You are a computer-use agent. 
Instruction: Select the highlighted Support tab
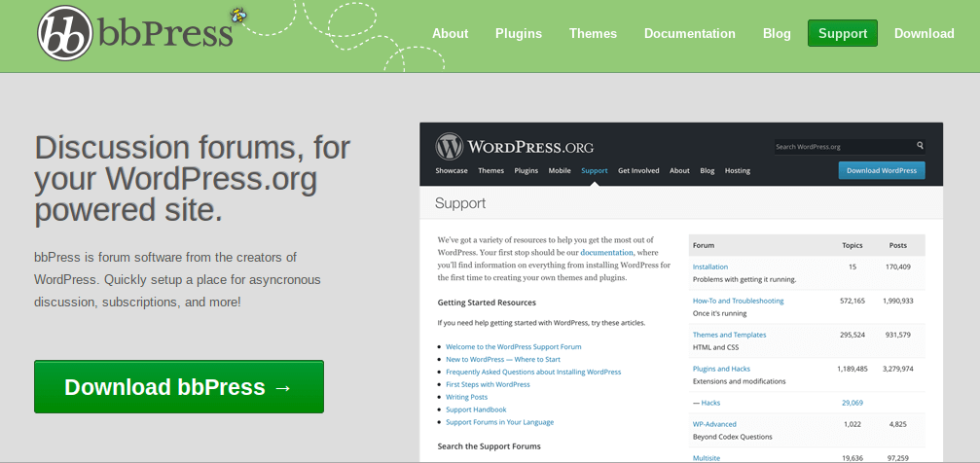843,33
